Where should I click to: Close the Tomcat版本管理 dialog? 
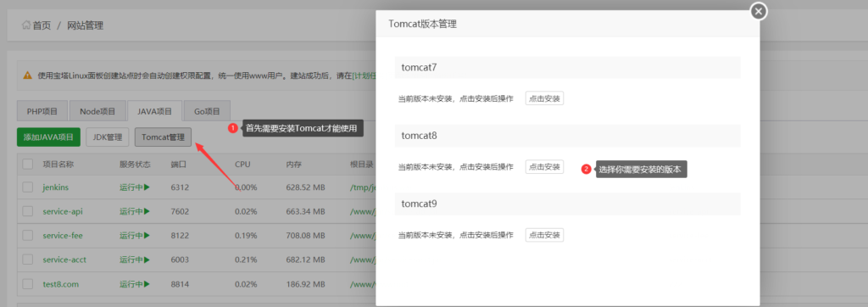pos(758,11)
